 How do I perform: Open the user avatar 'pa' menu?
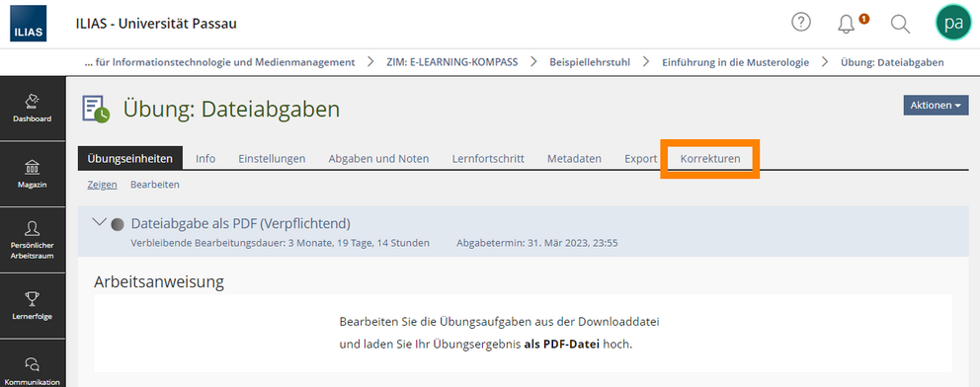click(x=953, y=23)
